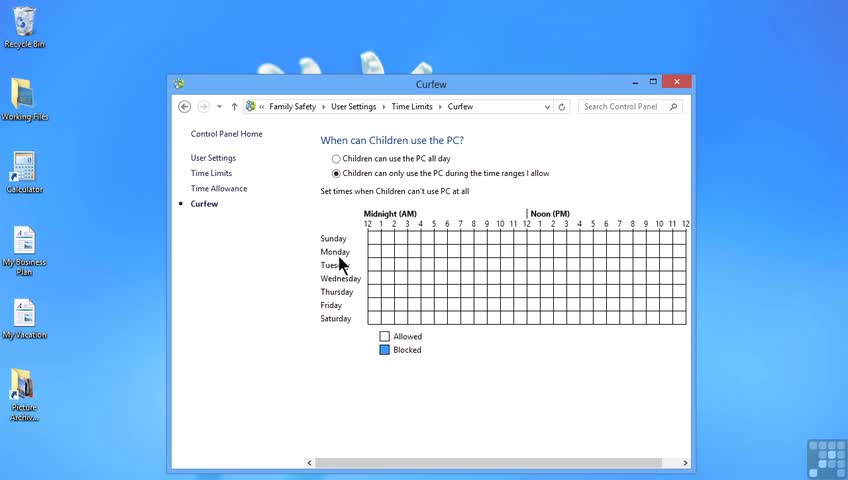Click scrollbar left arrow
The height and width of the screenshot is (480, 848).
pos(309,463)
